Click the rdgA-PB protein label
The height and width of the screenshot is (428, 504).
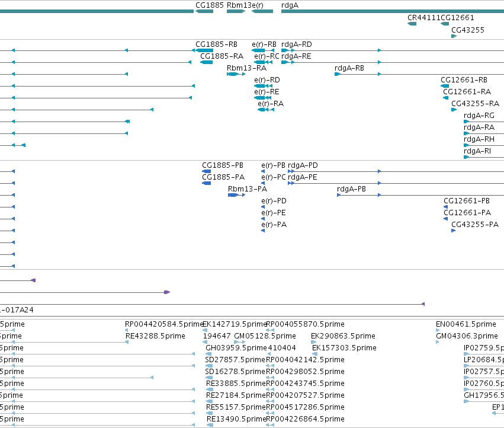click(351, 189)
